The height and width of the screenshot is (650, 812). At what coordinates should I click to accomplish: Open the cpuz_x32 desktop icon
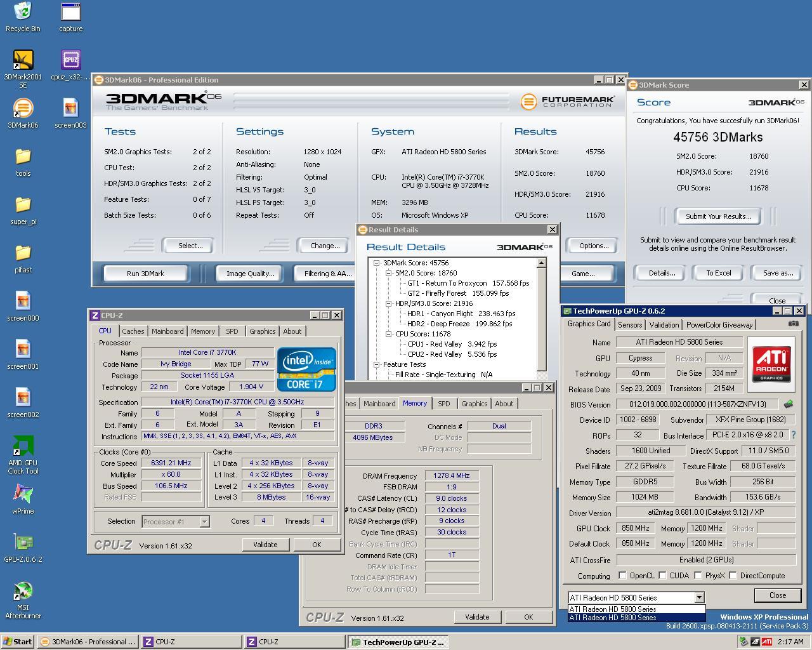(70, 65)
